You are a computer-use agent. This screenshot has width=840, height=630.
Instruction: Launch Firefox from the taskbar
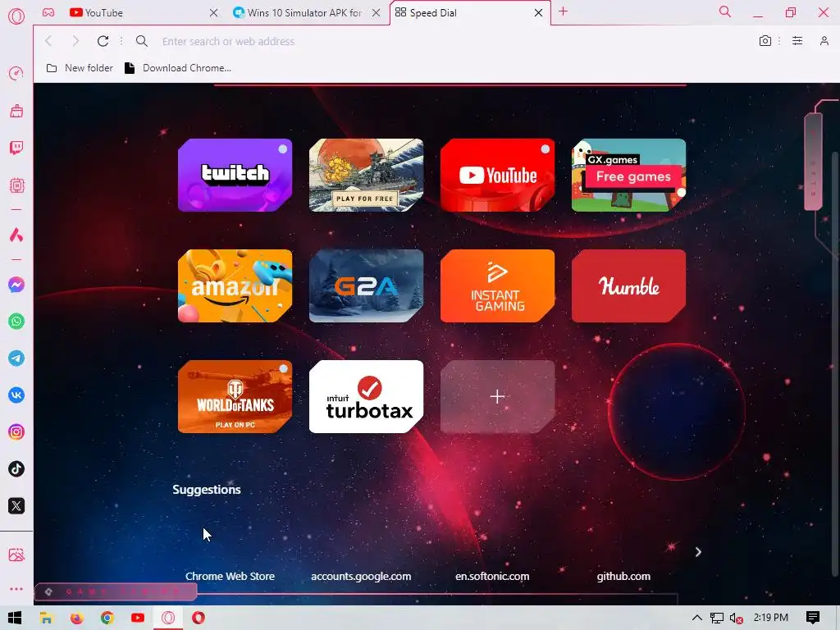(x=76, y=618)
